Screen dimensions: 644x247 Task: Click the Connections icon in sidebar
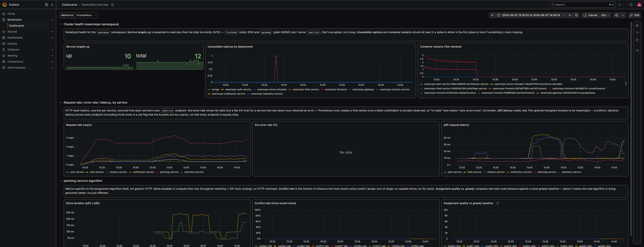coord(4,61)
